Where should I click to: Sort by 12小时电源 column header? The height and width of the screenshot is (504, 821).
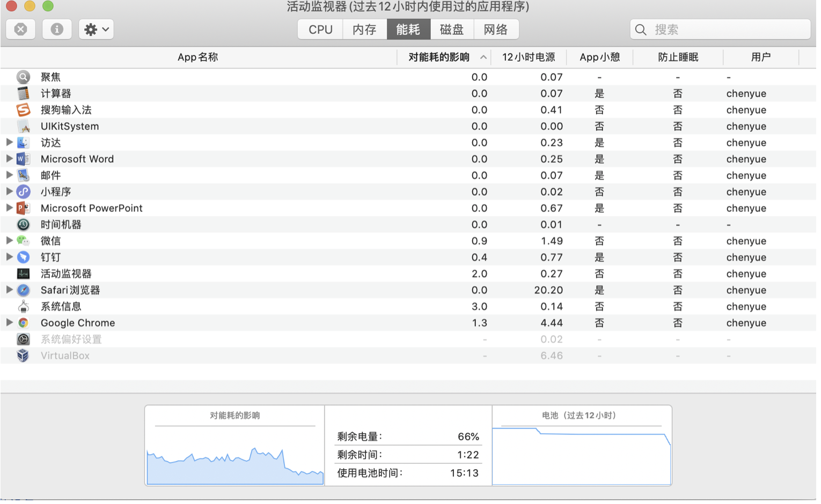coord(528,57)
